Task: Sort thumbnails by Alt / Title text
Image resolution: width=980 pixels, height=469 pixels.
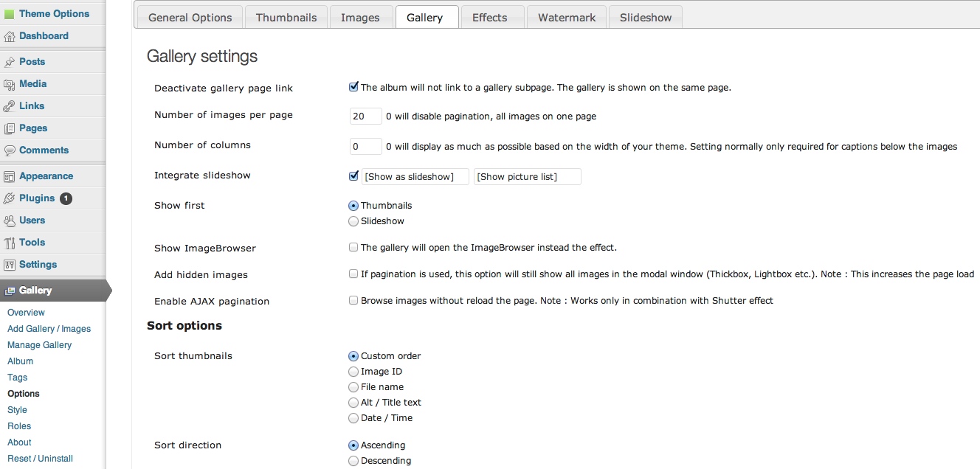Action: pyautogui.click(x=353, y=403)
